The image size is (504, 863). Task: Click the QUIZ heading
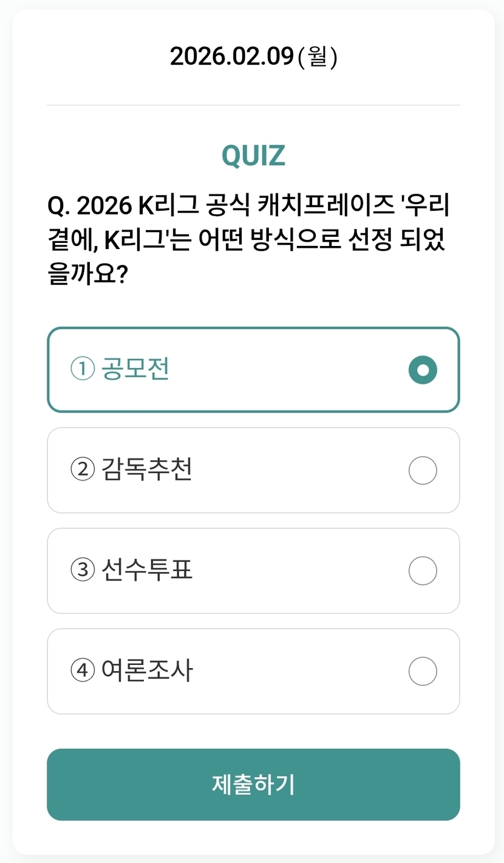(x=253, y=156)
